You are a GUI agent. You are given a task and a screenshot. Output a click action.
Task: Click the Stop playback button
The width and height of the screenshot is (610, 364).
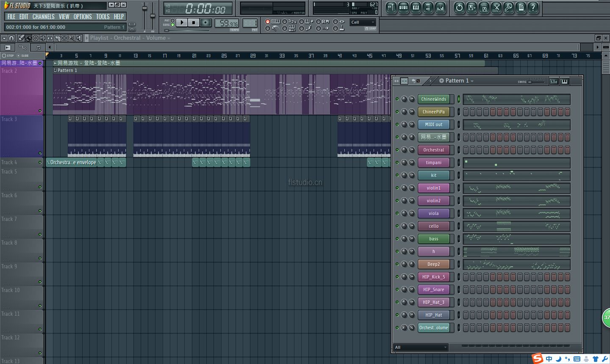(193, 22)
